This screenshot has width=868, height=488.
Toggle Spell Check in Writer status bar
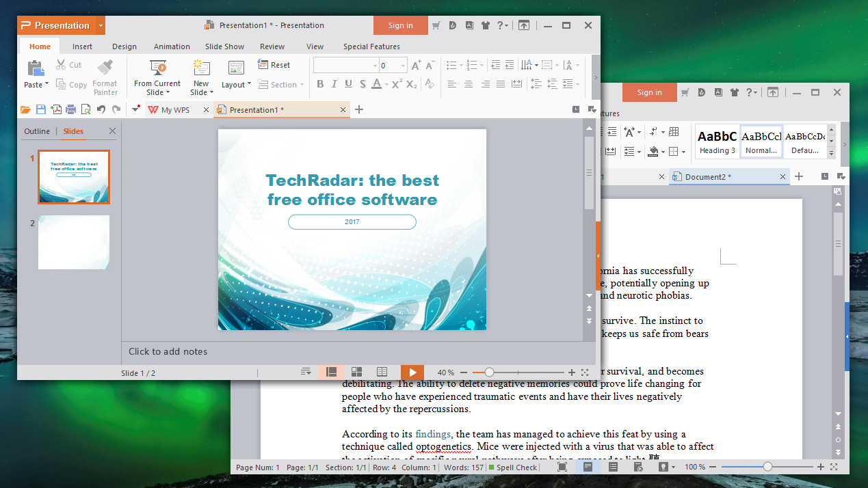pyautogui.click(x=513, y=467)
